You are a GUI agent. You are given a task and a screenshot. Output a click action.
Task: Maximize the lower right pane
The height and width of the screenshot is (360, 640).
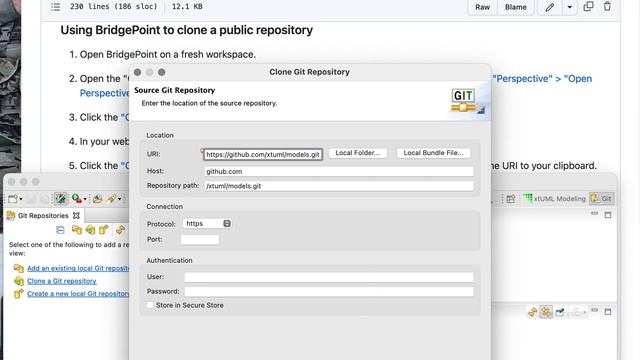click(x=608, y=312)
